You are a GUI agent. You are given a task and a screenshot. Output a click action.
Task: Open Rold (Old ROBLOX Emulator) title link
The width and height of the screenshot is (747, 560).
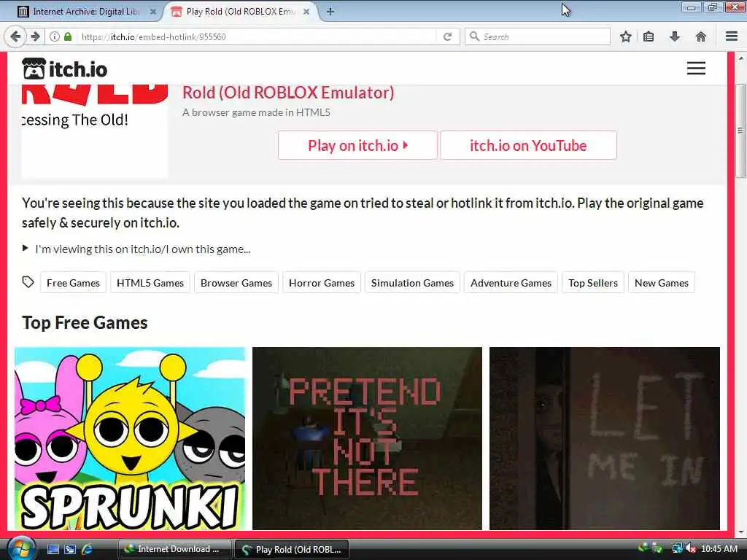click(x=288, y=93)
